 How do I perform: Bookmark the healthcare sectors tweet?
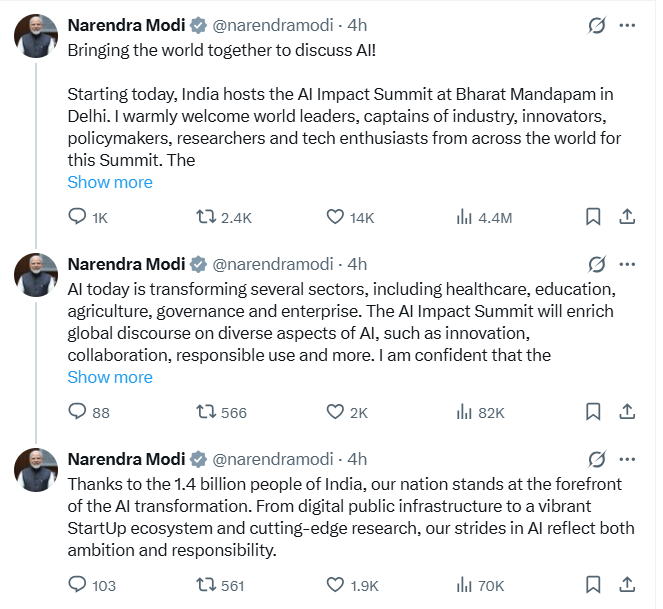click(x=593, y=412)
